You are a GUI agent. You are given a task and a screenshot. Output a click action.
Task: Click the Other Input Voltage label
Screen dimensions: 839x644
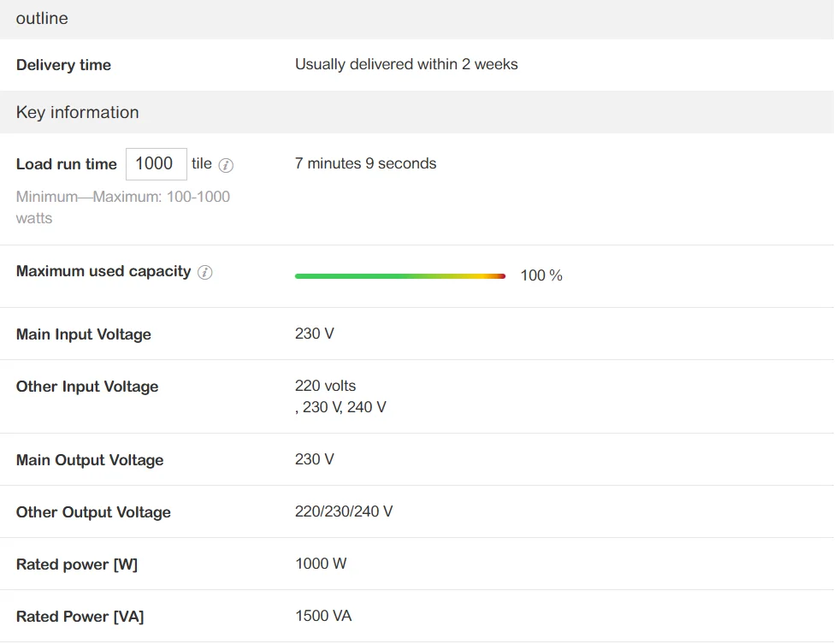point(87,387)
